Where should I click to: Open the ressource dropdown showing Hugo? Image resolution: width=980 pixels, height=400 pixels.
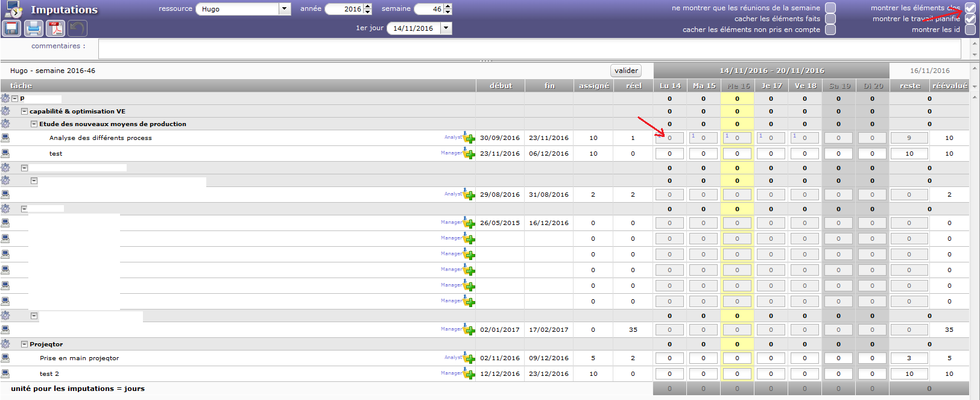click(x=285, y=9)
